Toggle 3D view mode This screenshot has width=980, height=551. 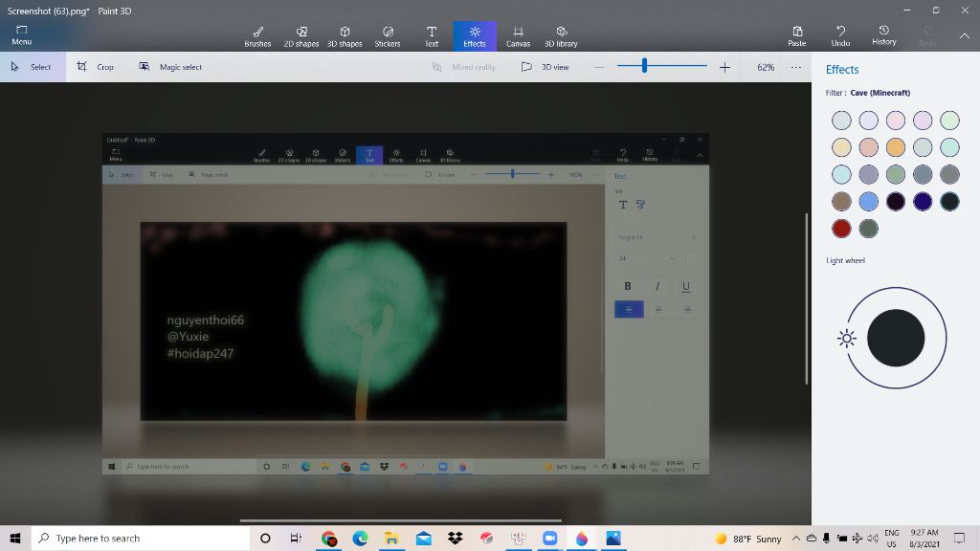pos(545,67)
